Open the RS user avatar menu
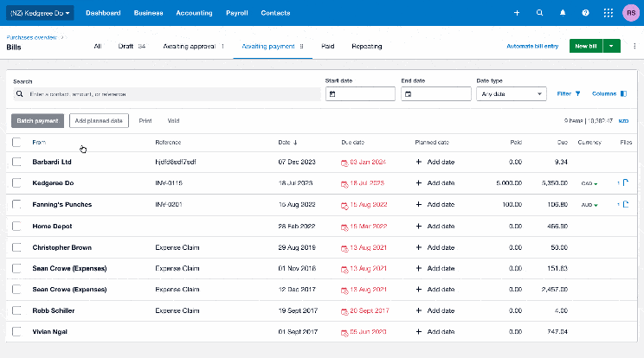Image resolution: width=644 pixels, height=358 pixels. coord(631,13)
